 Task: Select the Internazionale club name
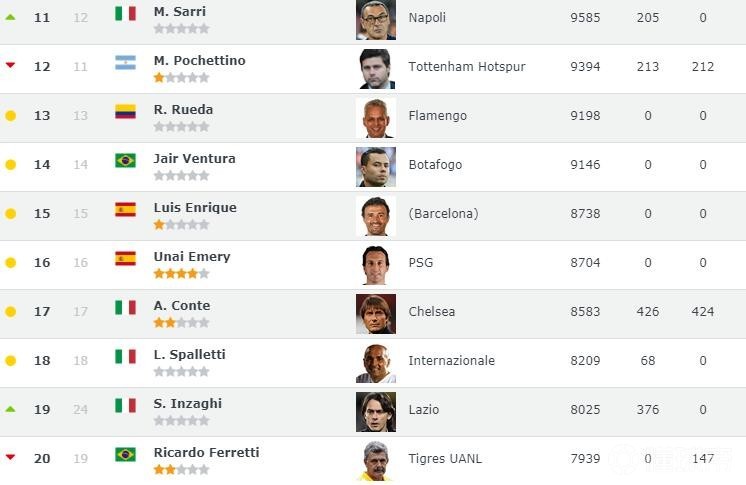[451, 361]
